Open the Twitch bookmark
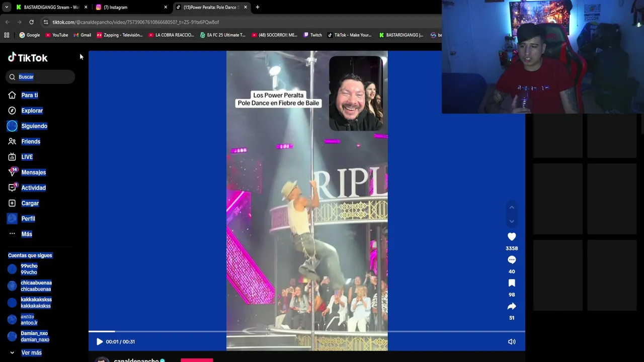Viewport: 644px width, 362px height. (312, 35)
